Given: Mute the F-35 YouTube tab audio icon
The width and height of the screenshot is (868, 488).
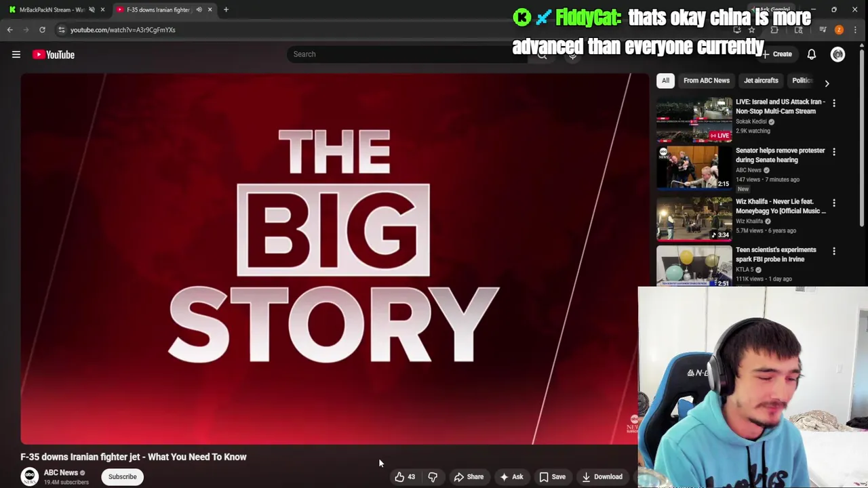Looking at the screenshot, I should pos(199,9).
